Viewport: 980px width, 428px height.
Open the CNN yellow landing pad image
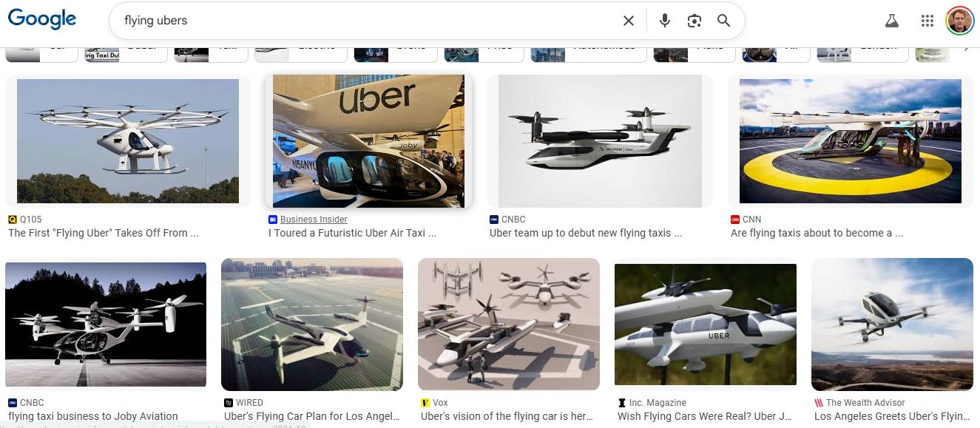pos(851,141)
